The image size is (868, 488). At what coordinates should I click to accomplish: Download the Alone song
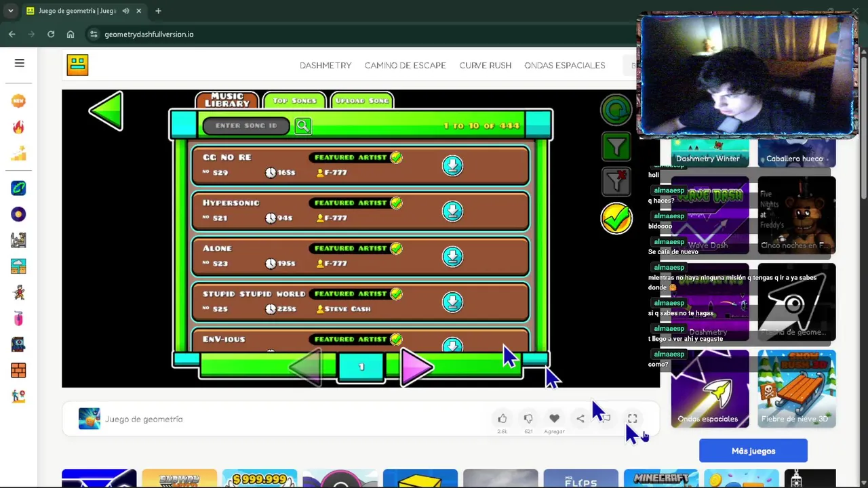pyautogui.click(x=452, y=256)
